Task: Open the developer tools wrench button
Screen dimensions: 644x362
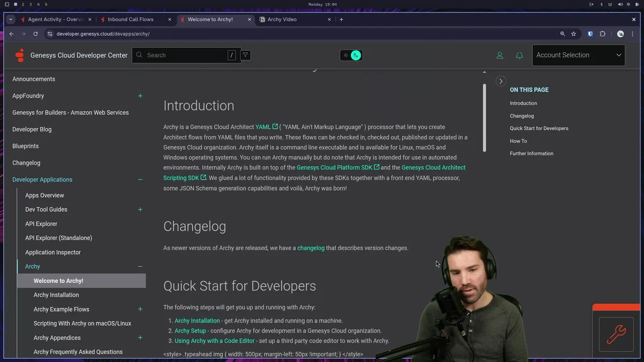Action: click(x=616, y=334)
